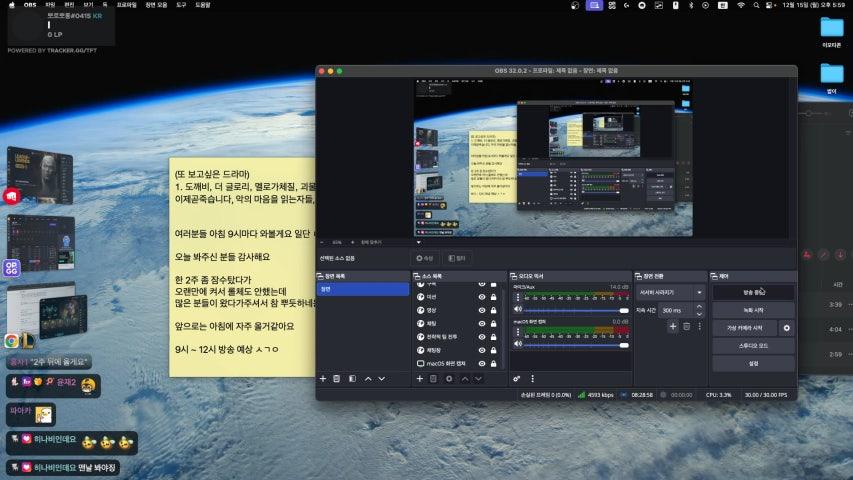The image size is (853, 480).
Task: Add a new scene with plus icon
Action: click(322, 379)
